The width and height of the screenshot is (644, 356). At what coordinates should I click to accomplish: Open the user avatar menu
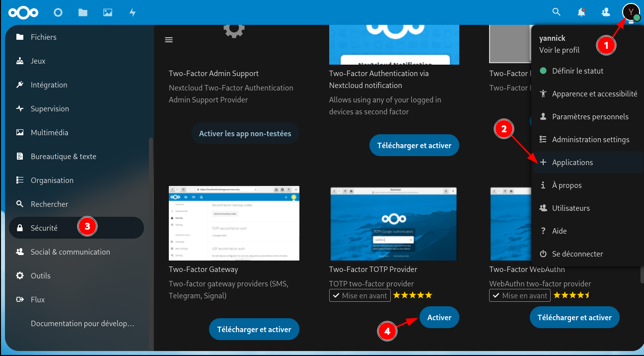[631, 12]
